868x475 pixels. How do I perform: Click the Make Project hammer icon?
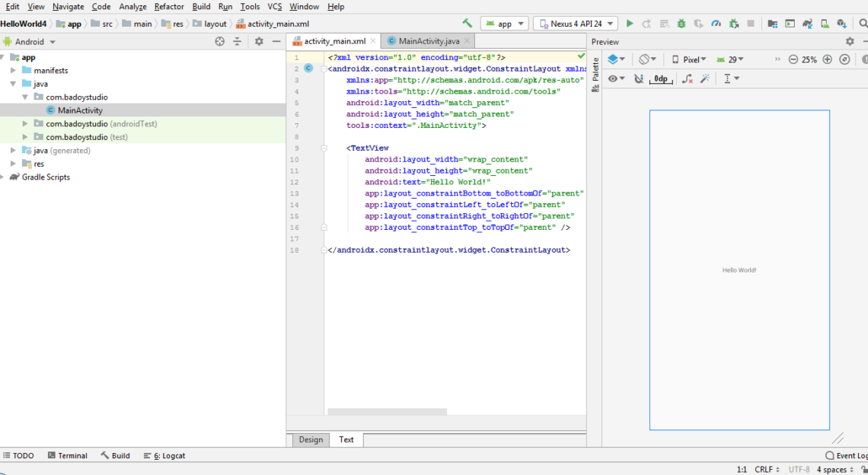[x=468, y=24]
